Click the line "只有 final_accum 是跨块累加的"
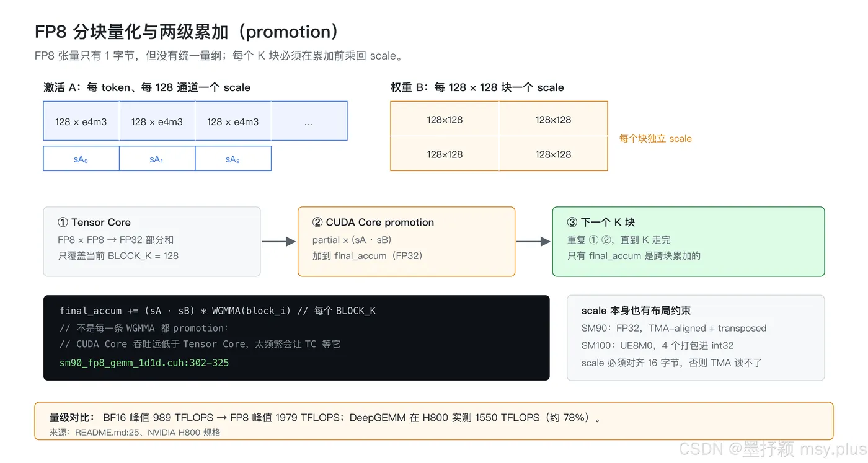This screenshot has height=463, width=868. coord(634,255)
